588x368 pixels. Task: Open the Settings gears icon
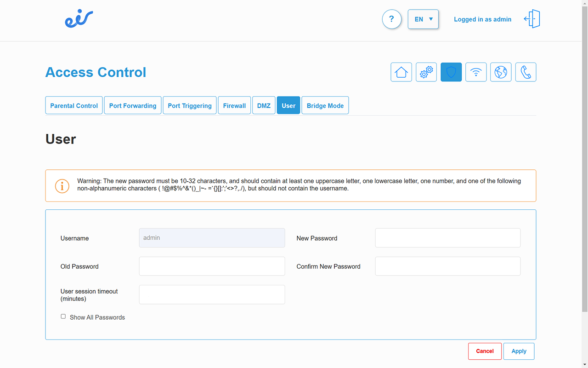tap(426, 72)
